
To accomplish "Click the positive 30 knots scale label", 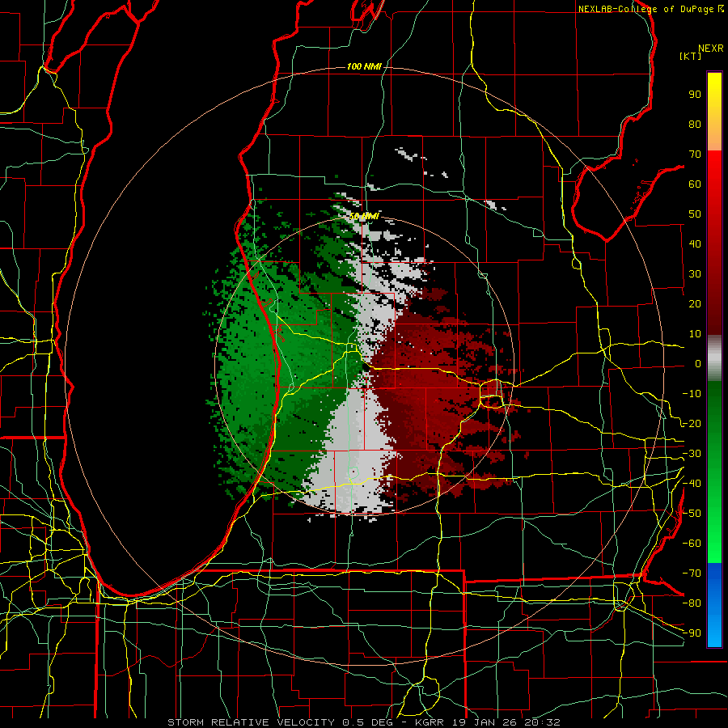I will [x=695, y=274].
